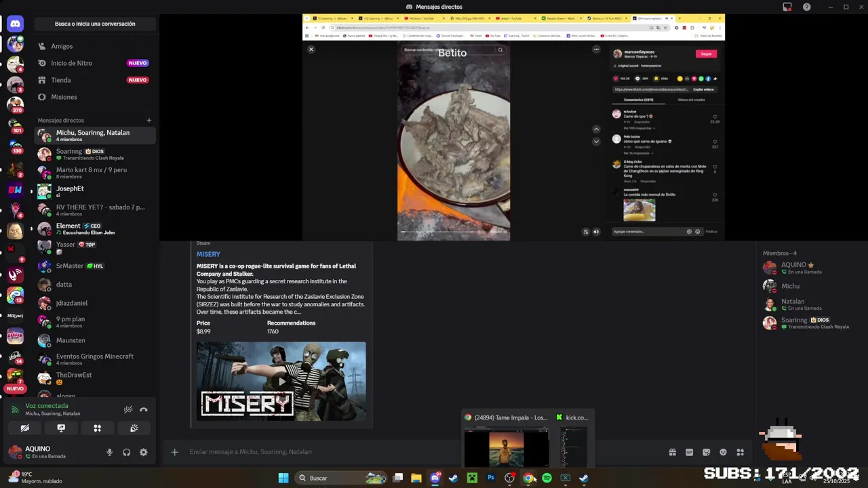Select Michu in the members list

(x=810, y=286)
